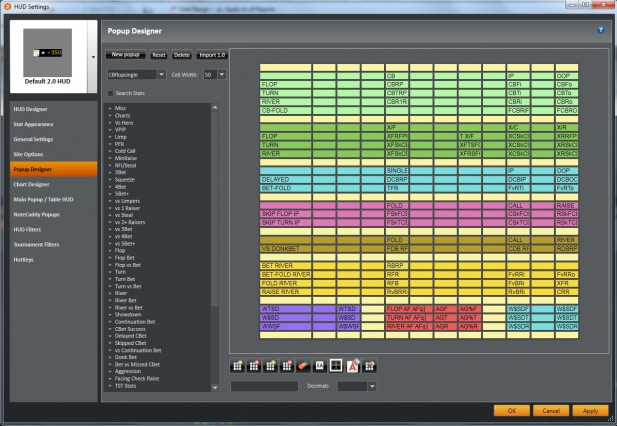This screenshot has width=617, height=426.
Task: Open the cell borders icon
Action: pos(336,366)
